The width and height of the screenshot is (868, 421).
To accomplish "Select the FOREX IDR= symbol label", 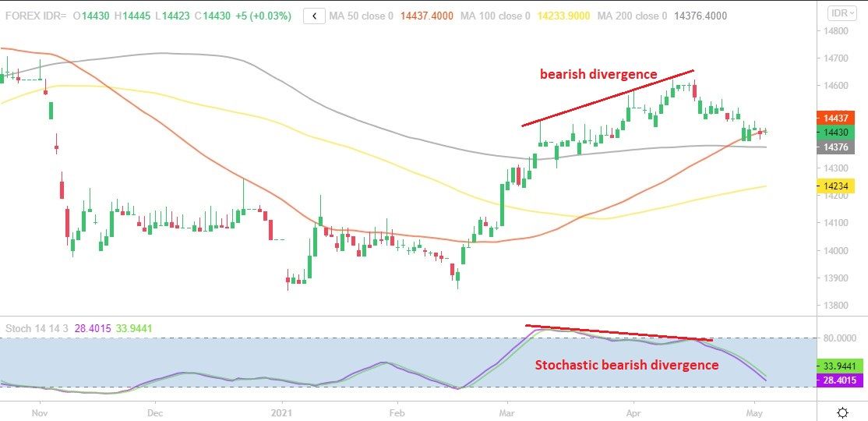I will [36, 16].
